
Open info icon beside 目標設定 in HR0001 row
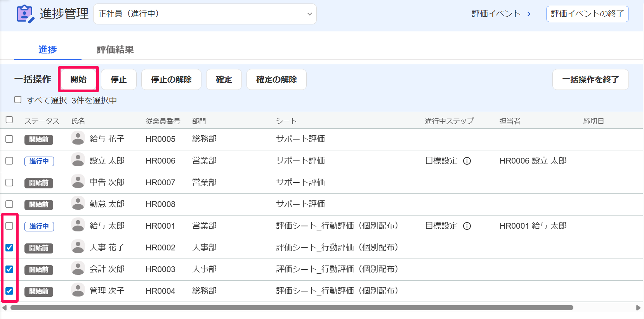tap(467, 226)
